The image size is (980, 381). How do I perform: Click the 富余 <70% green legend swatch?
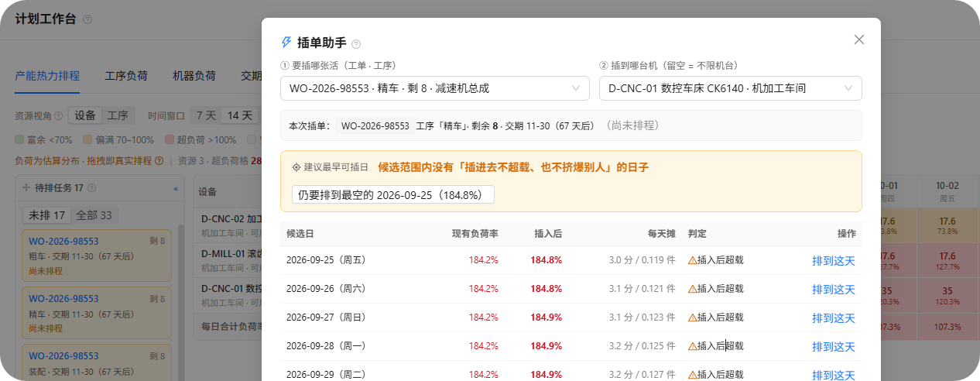point(19,140)
